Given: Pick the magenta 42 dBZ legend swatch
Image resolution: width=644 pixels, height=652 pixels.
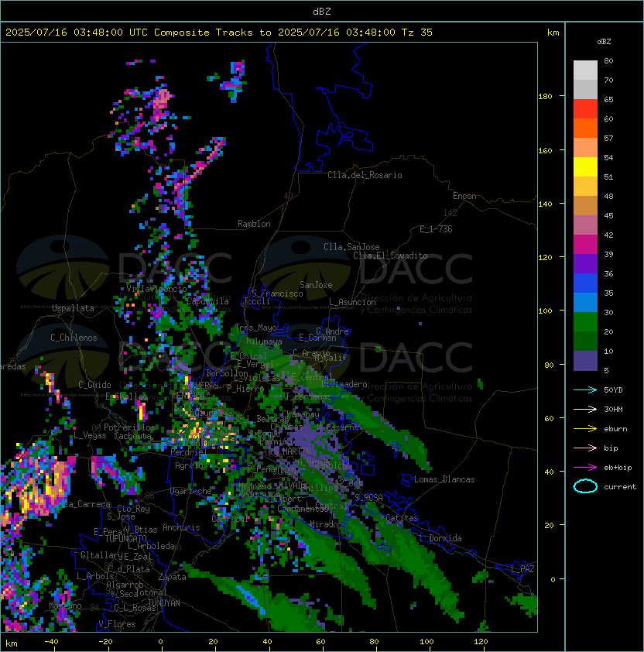Looking at the screenshot, I should [585, 245].
